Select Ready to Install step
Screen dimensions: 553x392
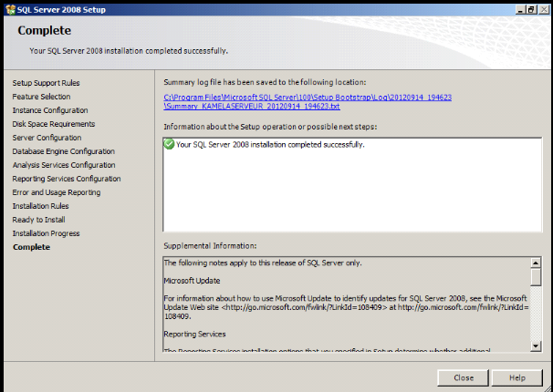[x=39, y=220]
